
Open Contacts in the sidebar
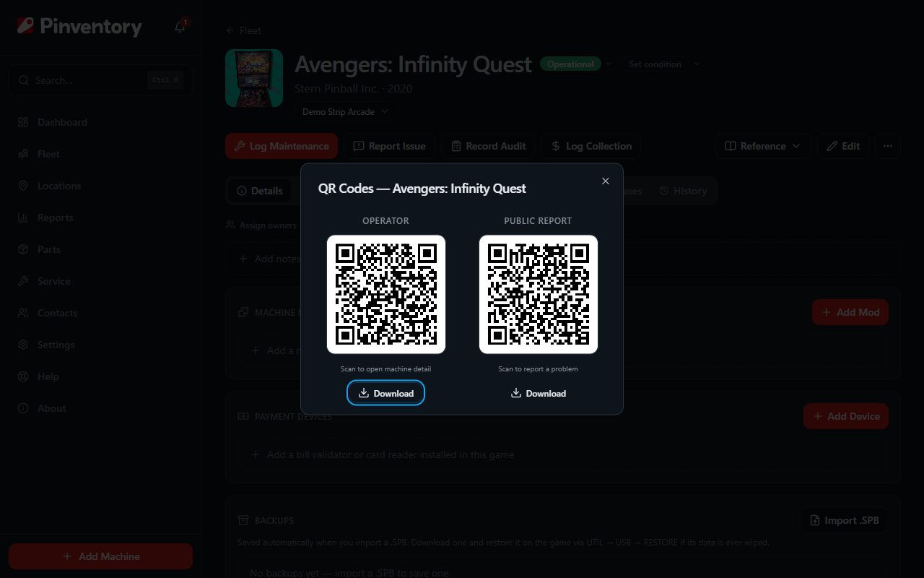coord(100,313)
